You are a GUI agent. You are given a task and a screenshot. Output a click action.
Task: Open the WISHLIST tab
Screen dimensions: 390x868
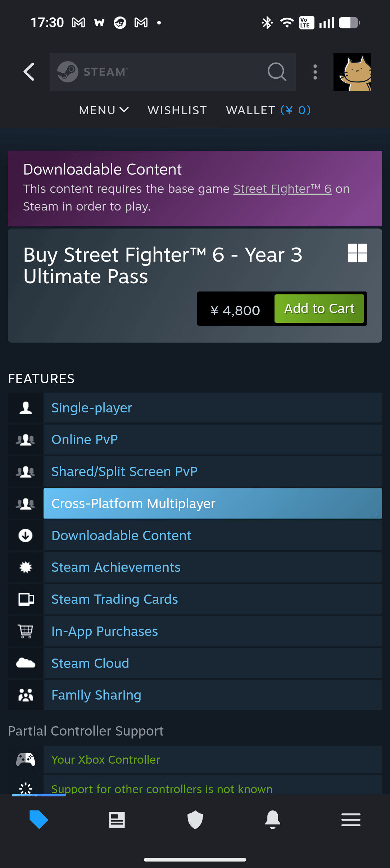pyautogui.click(x=177, y=110)
